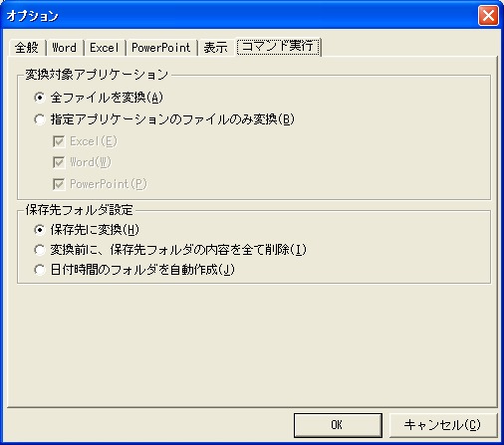Switch to the PowerPoint tab
Screen dimensions: 504x445
pos(161,48)
